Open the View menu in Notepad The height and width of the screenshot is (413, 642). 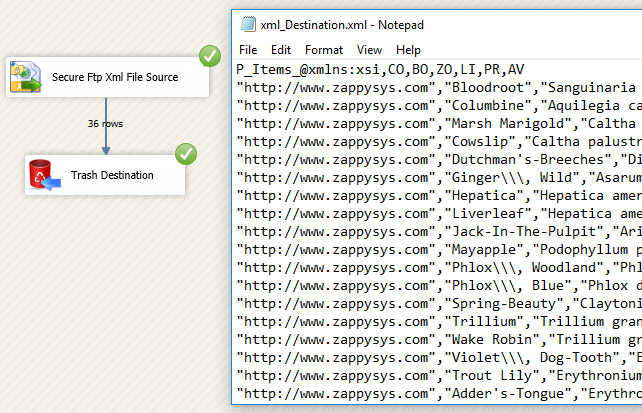[369, 50]
